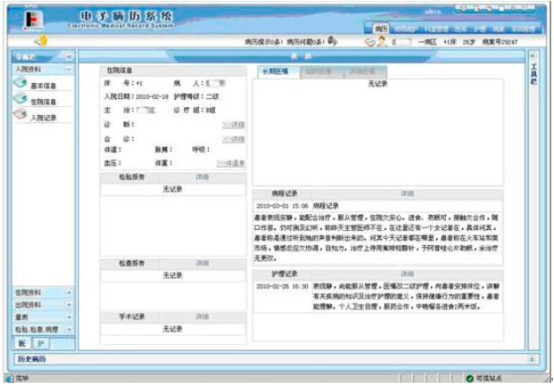Click the patient avatar icon
Image resolution: width=554 pixels, height=384 pixels.
click(382, 41)
